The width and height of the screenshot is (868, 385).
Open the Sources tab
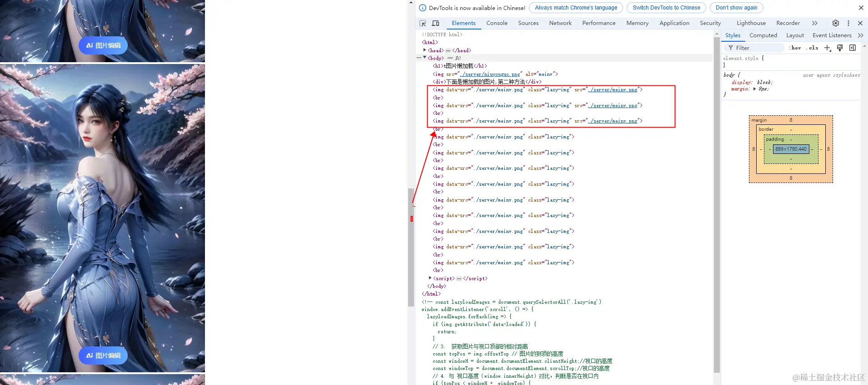[529, 23]
